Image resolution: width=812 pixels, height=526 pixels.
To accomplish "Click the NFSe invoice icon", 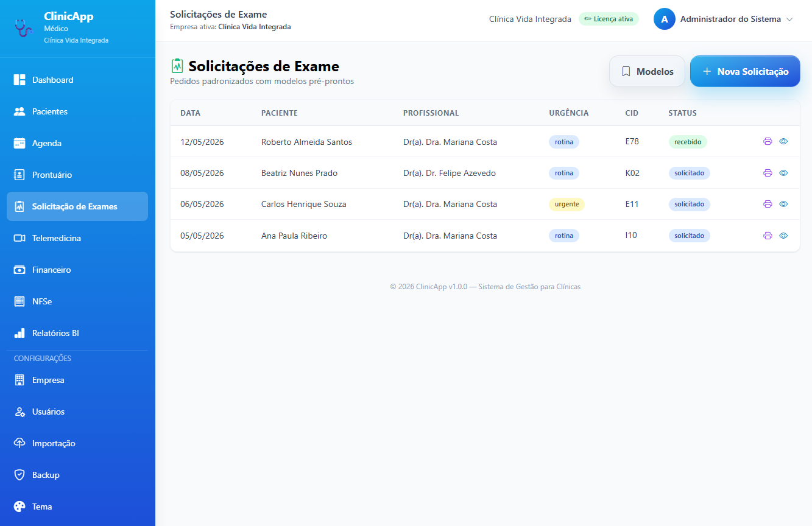I will (x=19, y=301).
